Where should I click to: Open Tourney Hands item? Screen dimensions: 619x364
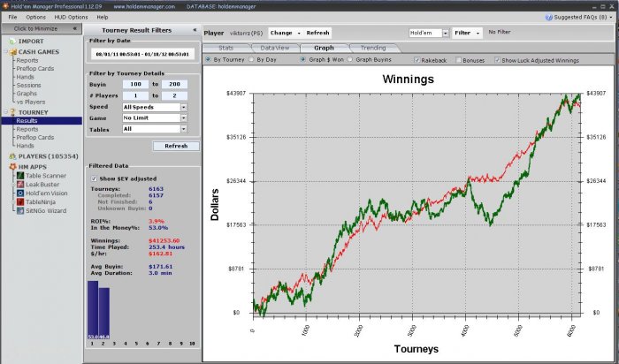coord(26,146)
